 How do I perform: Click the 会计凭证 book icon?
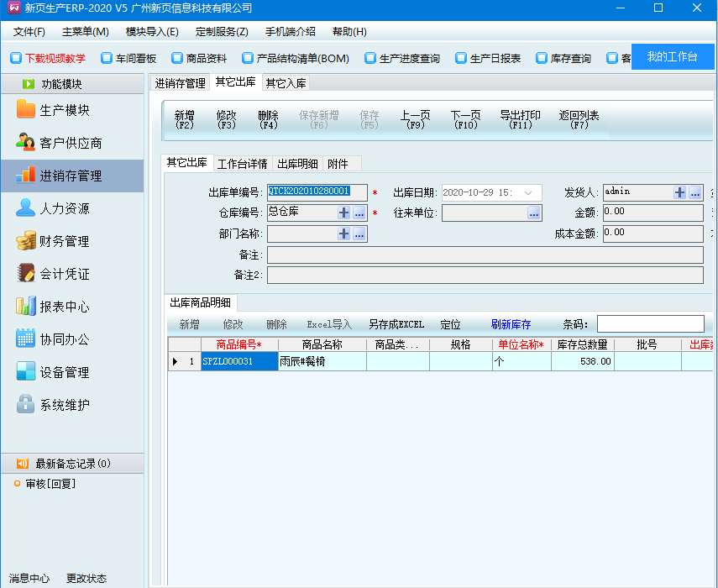tap(25, 274)
